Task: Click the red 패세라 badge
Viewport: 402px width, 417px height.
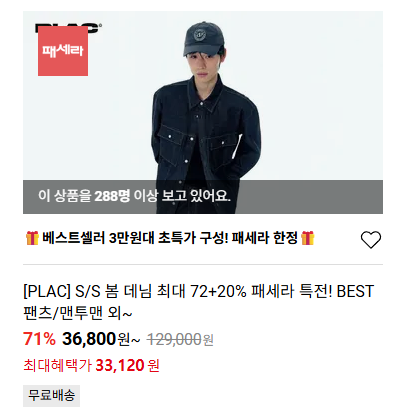Action: [63, 51]
